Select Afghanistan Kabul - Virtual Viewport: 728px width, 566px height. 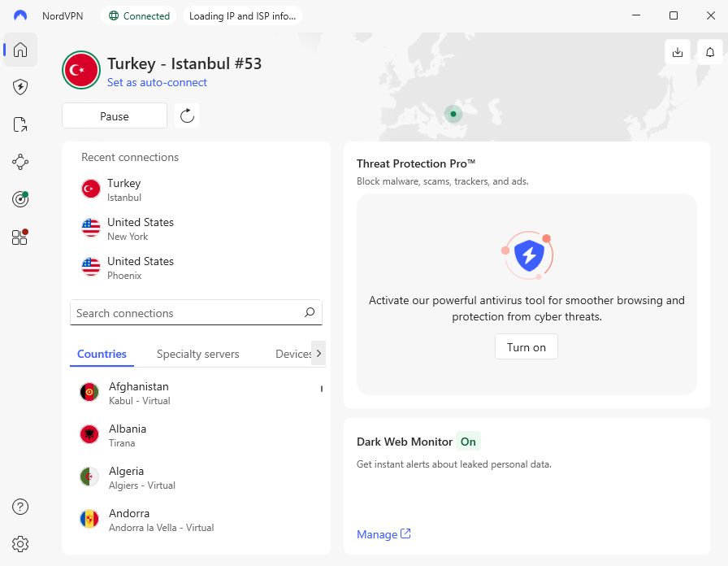tap(195, 393)
